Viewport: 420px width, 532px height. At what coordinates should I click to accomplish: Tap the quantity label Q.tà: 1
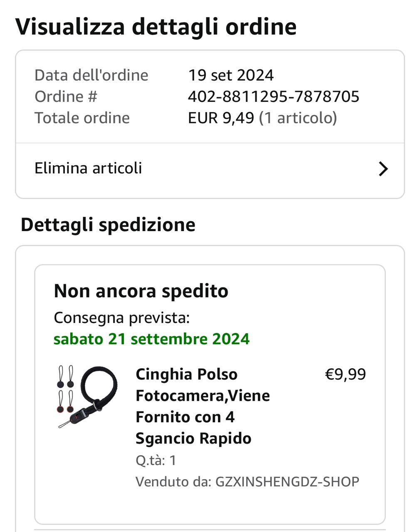(156, 460)
